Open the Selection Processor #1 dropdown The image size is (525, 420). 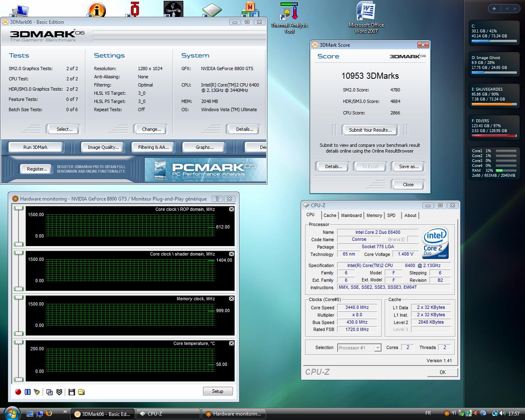pos(359,348)
